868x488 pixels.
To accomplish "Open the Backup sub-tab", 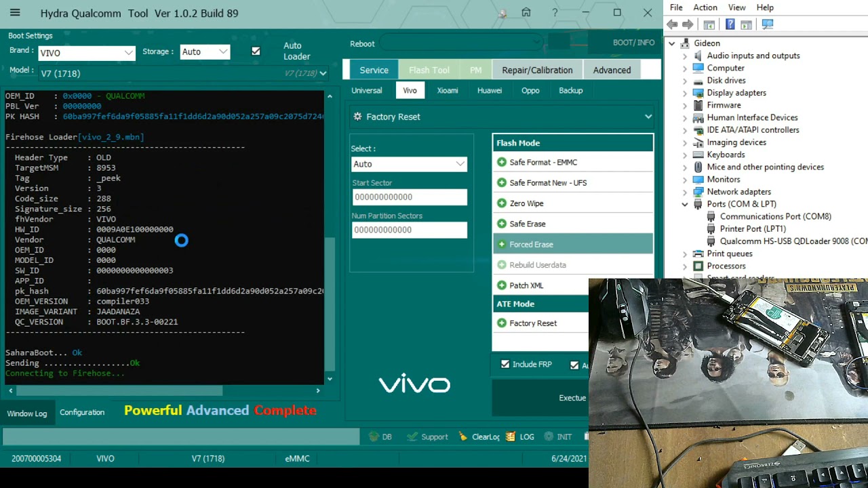I will [571, 90].
